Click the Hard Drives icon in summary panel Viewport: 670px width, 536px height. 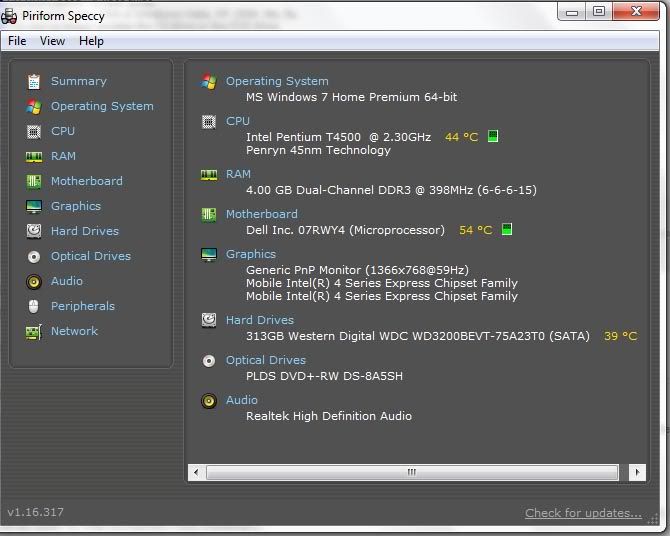tap(209, 320)
